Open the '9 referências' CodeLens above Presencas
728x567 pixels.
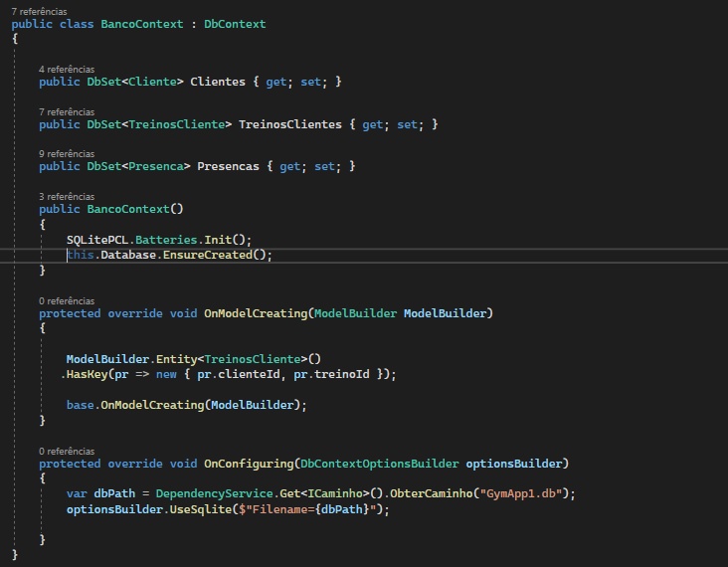[x=67, y=154]
